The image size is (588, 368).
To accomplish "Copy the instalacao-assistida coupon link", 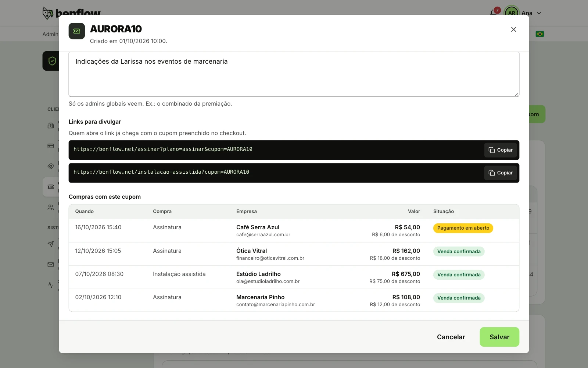I will click(x=501, y=173).
